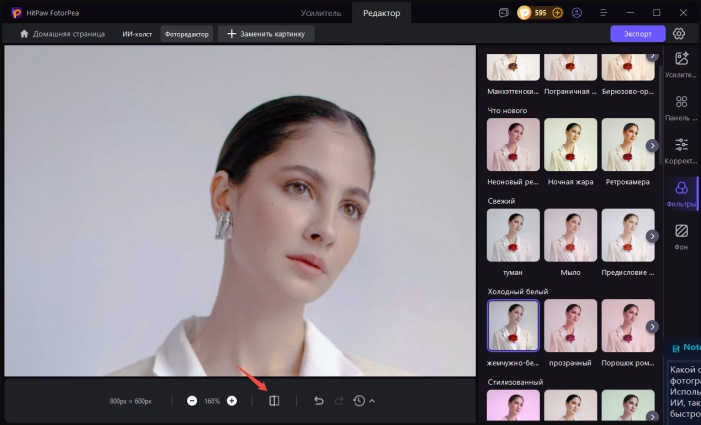This screenshot has height=425, width=701.
Task: Go to Домашняя страница
Action: point(62,34)
